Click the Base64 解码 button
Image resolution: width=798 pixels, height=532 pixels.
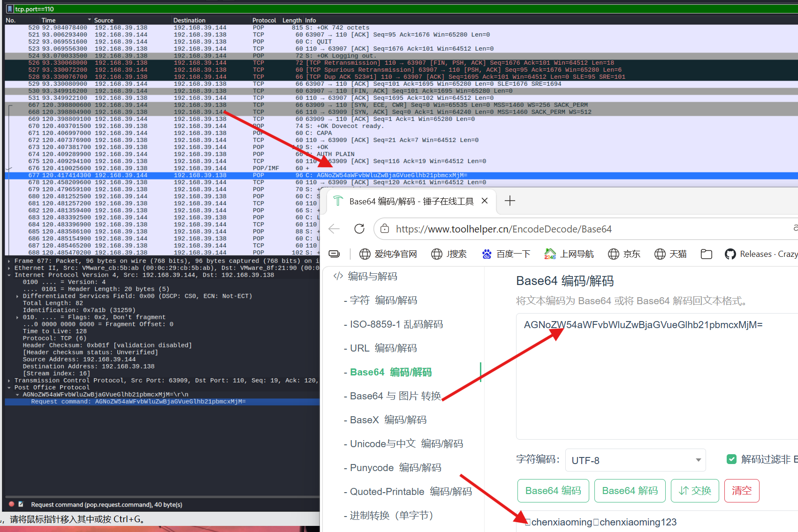point(630,491)
